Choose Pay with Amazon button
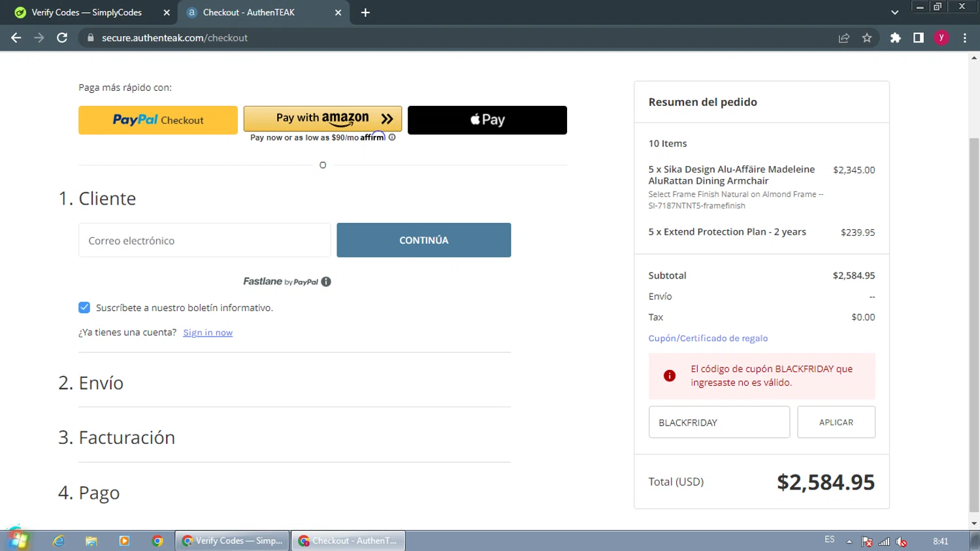This screenshot has height=551, width=980. point(323,118)
